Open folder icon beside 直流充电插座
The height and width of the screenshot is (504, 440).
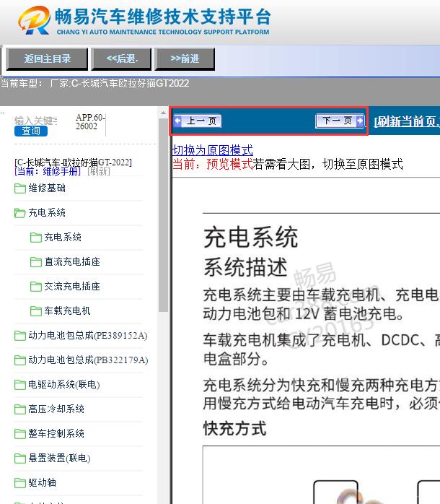(35, 262)
